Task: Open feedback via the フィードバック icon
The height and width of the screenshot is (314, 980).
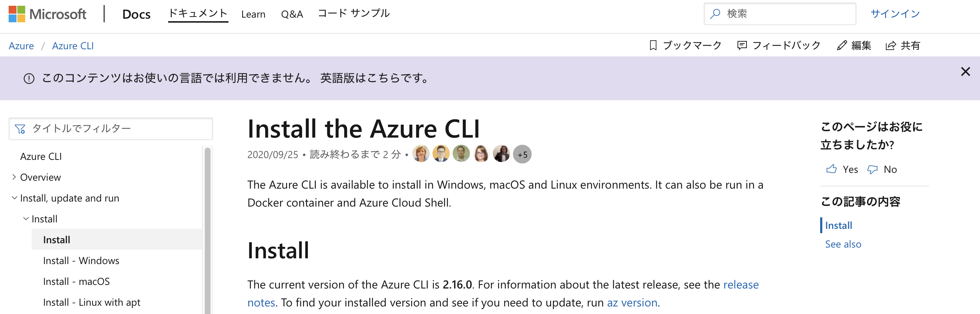Action: pos(742,45)
